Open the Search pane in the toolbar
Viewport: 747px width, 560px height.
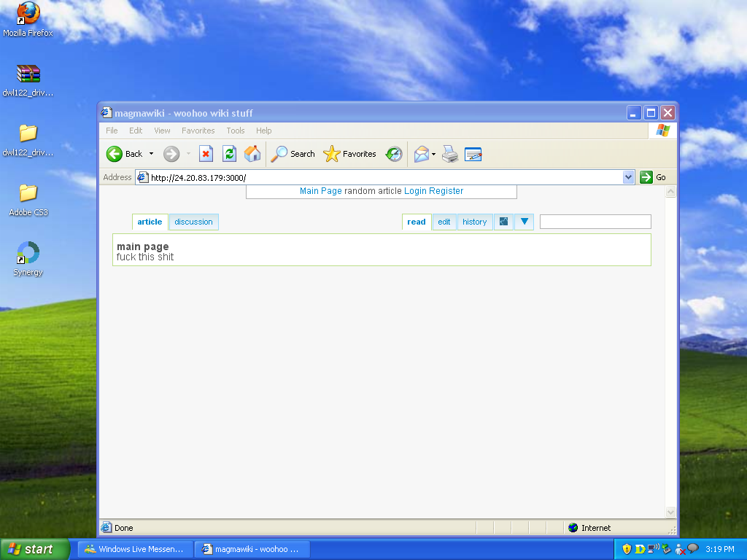point(293,154)
